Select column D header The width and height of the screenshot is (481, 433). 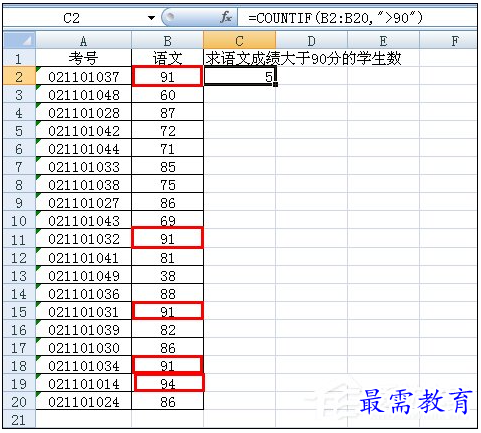[311, 41]
